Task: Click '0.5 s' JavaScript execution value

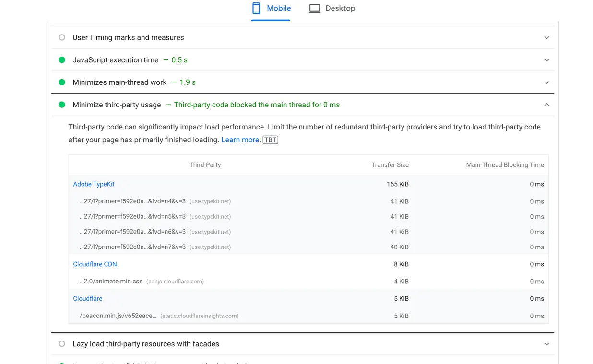Action: [179, 60]
